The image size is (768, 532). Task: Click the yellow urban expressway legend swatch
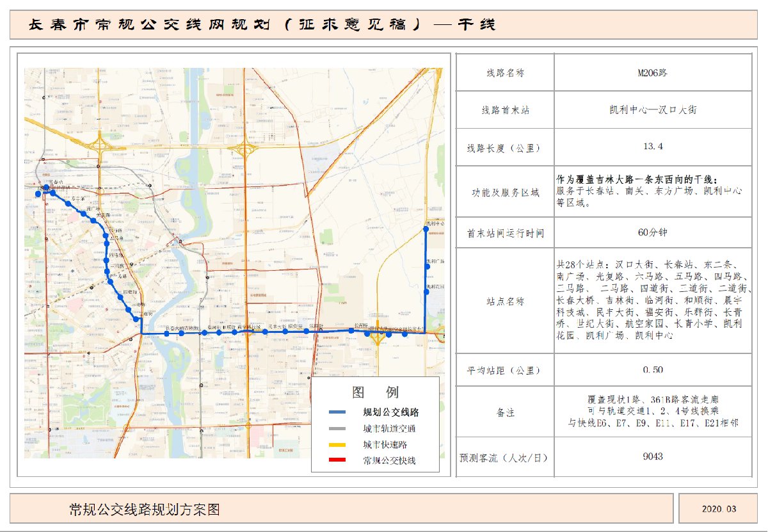(337, 444)
